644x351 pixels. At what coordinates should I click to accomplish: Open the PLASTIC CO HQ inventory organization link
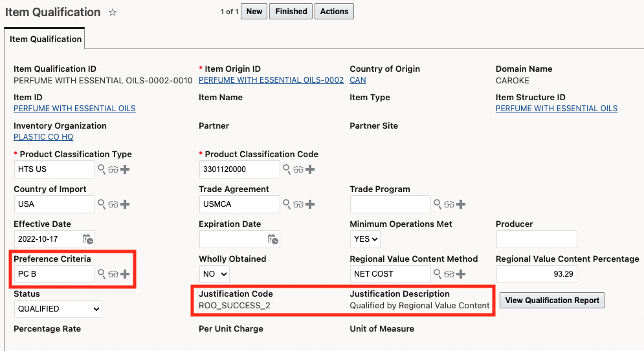click(43, 137)
